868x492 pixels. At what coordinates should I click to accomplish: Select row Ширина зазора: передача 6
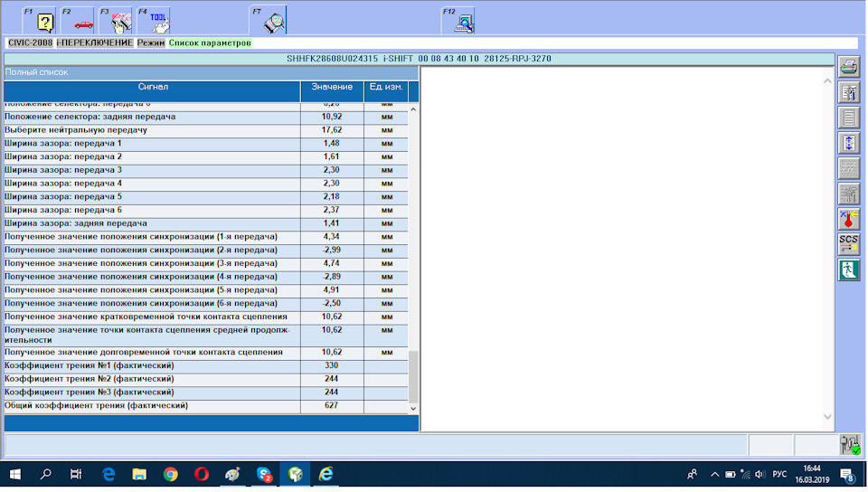click(x=206, y=210)
